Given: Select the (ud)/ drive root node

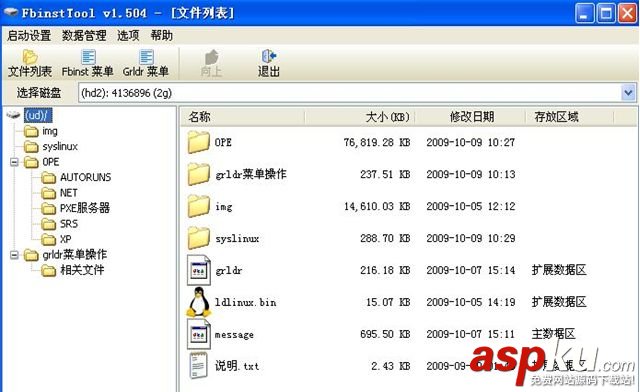Looking at the screenshot, I should tap(38, 116).
